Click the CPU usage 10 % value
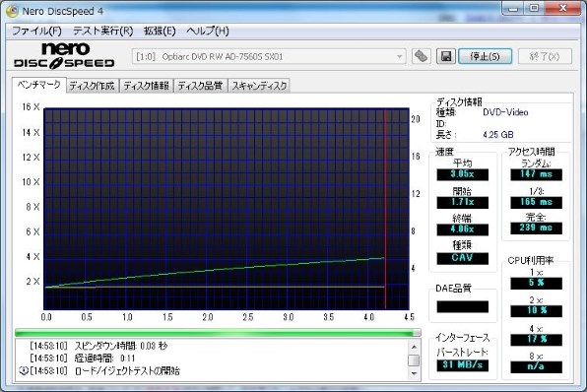The width and height of the screenshot is (587, 392). [536, 311]
